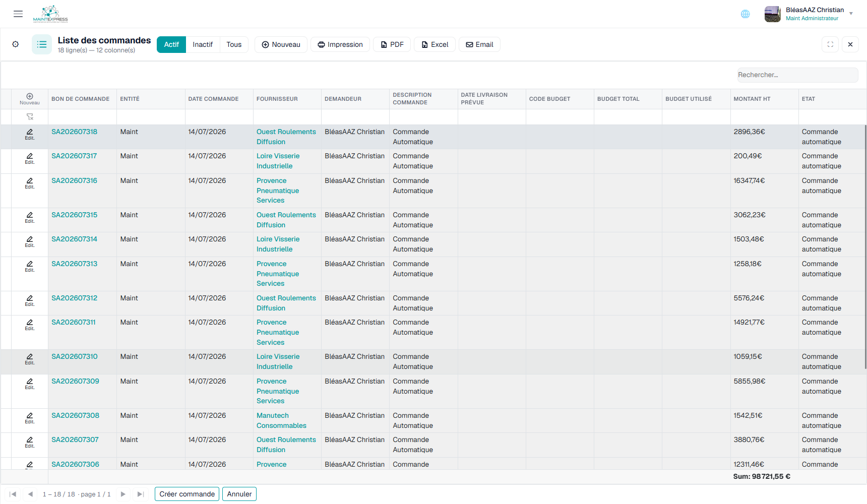Click the user avatar thumbnail
867x504 pixels.
coord(773,14)
